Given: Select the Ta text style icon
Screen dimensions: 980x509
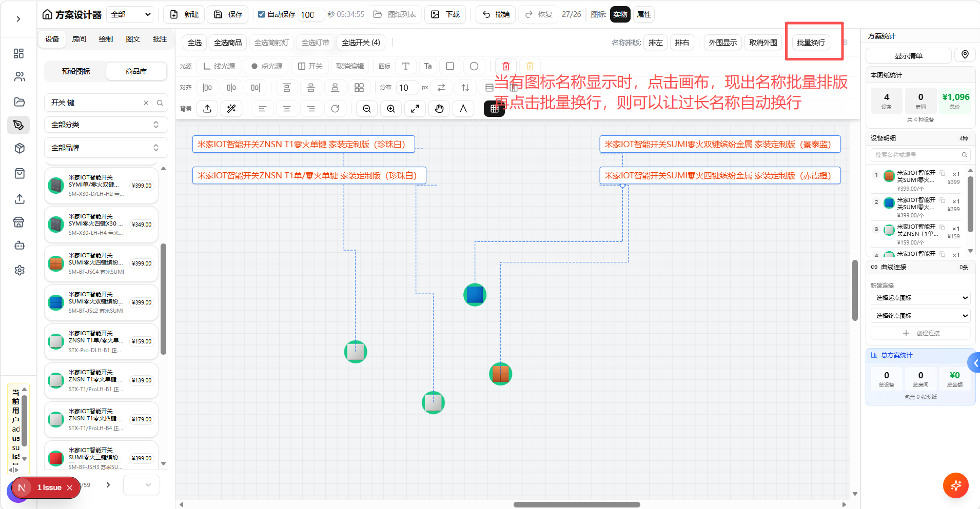Looking at the screenshot, I should (428, 66).
